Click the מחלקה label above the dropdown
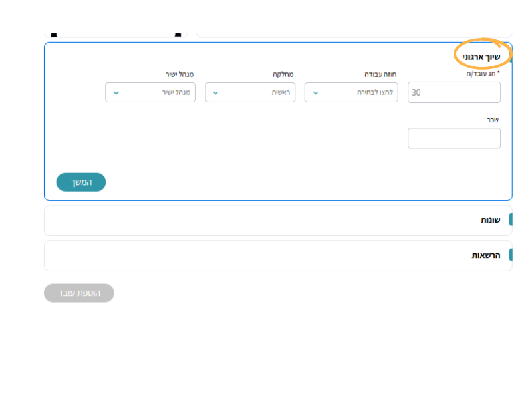 [x=283, y=74]
